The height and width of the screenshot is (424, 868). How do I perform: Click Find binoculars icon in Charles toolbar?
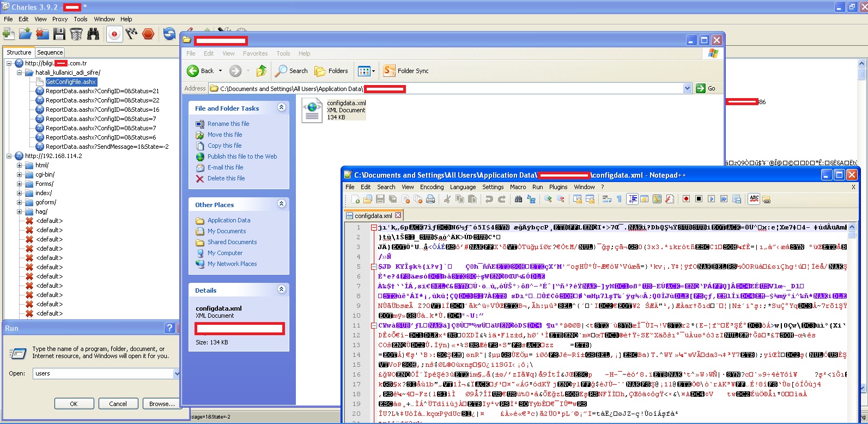93,34
